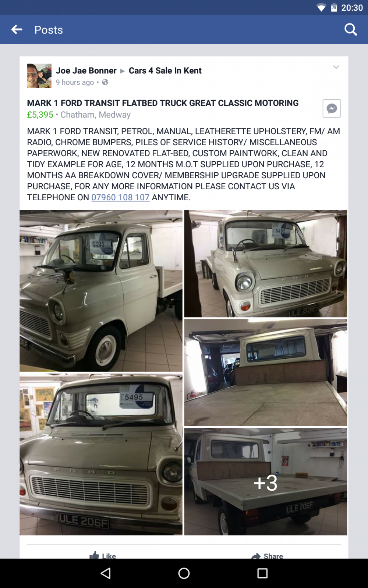Open photo of wooden flatbed from behind cab
The height and width of the screenshot is (588, 368).
(266, 373)
